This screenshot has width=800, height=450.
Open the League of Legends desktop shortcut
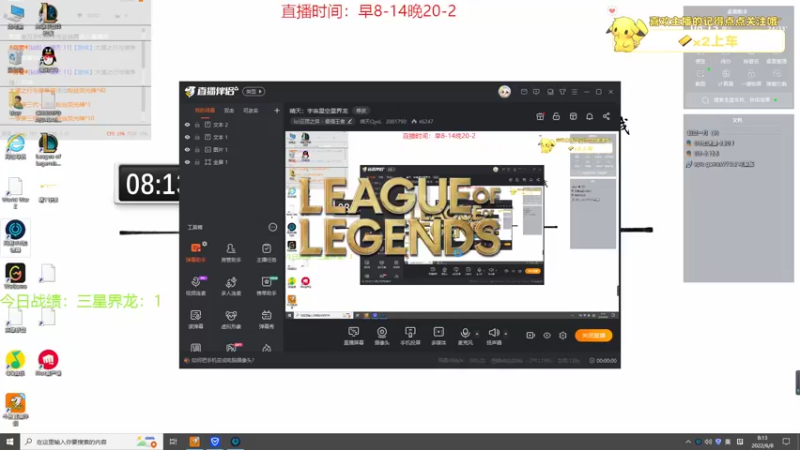coord(48,149)
